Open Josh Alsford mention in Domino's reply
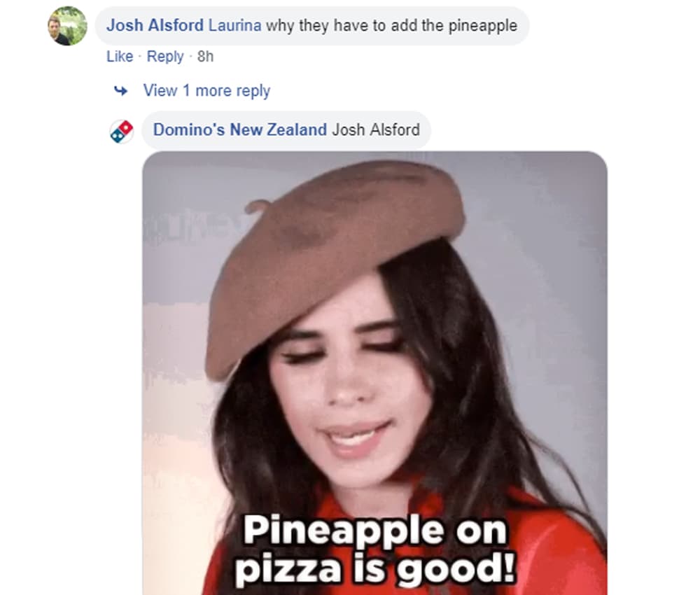The image size is (700, 595). click(x=376, y=130)
